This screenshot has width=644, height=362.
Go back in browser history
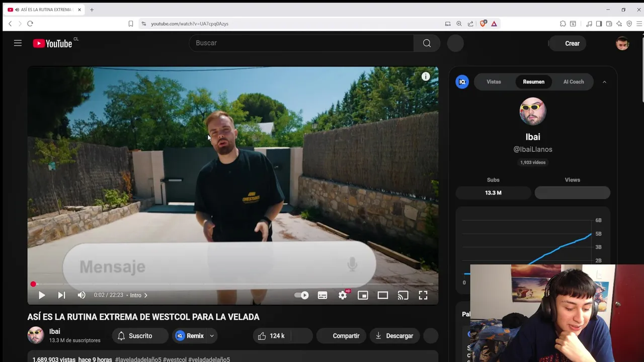tap(10, 24)
